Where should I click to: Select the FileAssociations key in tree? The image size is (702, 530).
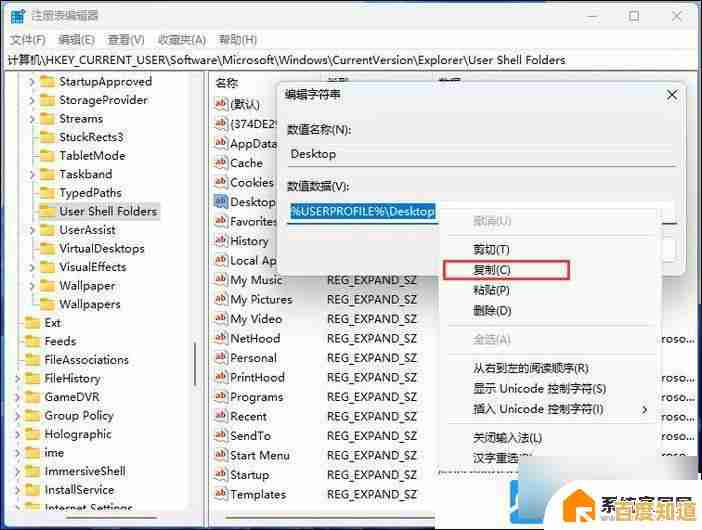coord(86,360)
